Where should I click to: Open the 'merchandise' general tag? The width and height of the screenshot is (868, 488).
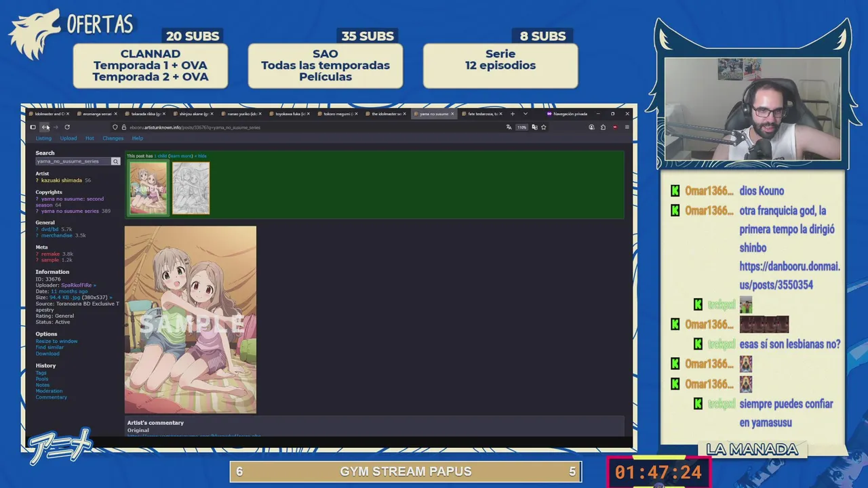[57, 235]
